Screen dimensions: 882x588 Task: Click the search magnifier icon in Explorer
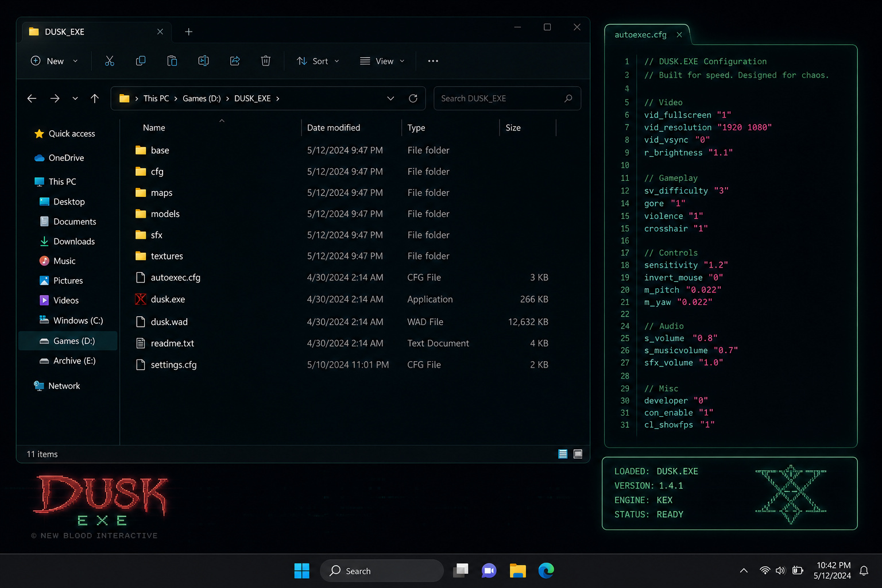pos(568,98)
